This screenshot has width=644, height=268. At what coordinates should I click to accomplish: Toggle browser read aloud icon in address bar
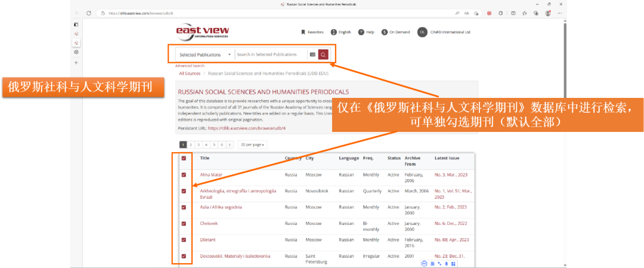tap(457, 13)
